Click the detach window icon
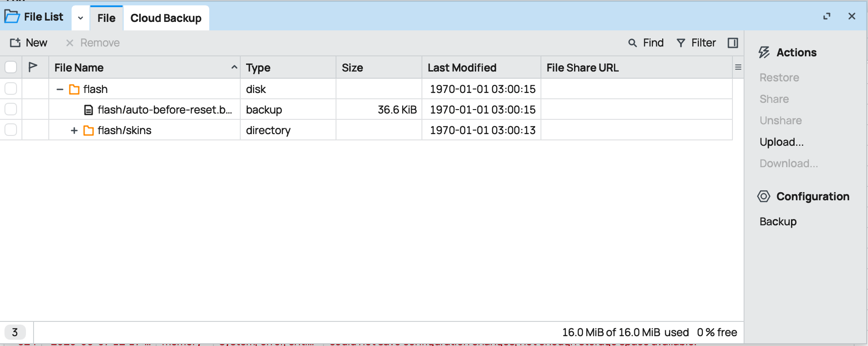The height and width of the screenshot is (346, 868). [x=827, y=16]
